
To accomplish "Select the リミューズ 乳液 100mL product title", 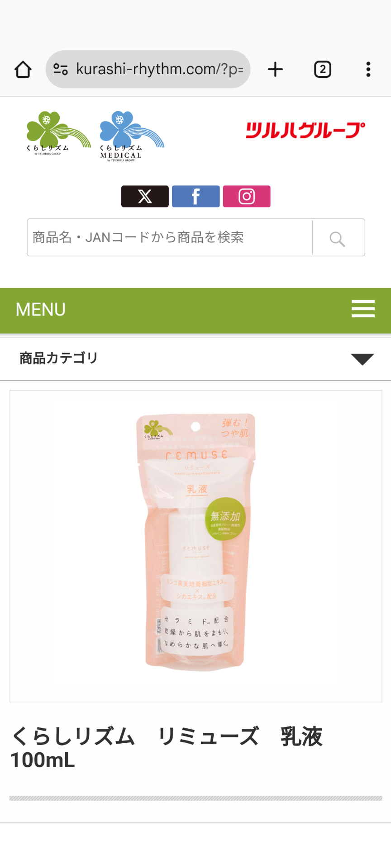I will [x=167, y=748].
